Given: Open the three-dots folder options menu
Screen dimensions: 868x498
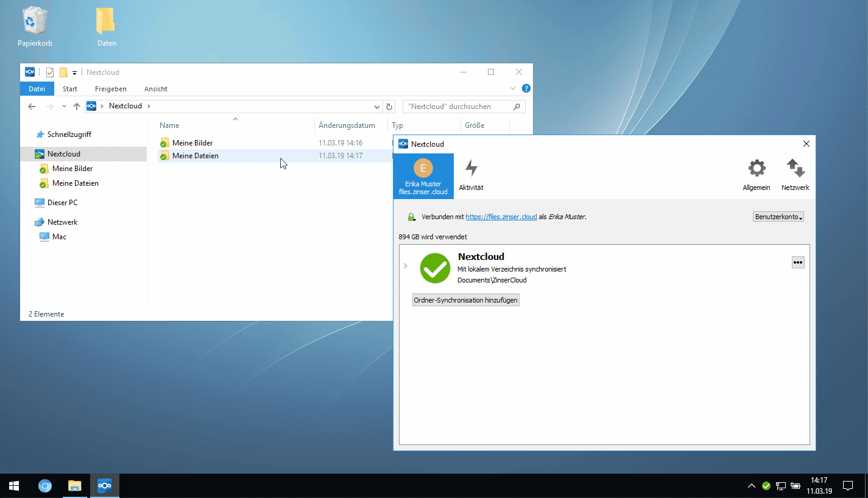Looking at the screenshot, I should pyautogui.click(x=798, y=262).
